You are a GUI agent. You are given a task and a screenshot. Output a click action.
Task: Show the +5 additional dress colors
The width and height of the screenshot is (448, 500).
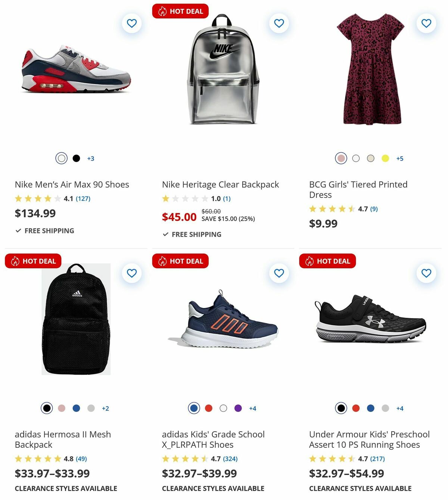(x=400, y=158)
